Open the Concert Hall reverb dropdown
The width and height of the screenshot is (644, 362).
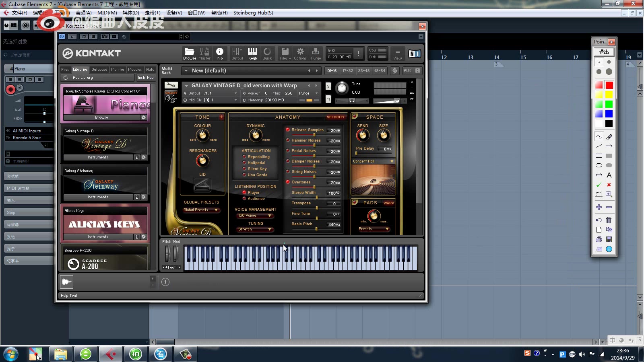(x=373, y=161)
